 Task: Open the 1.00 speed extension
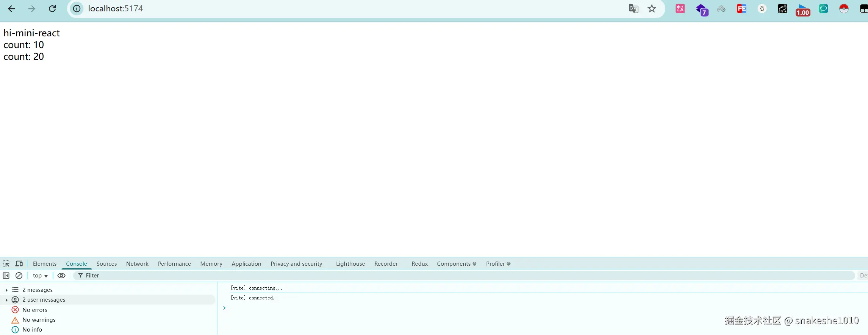tap(803, 10)
